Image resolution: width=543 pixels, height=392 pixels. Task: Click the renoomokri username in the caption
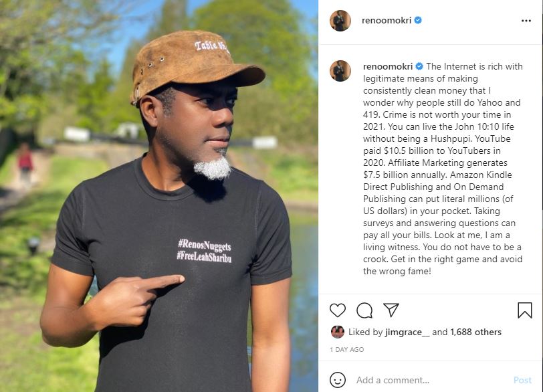[388, 66]
